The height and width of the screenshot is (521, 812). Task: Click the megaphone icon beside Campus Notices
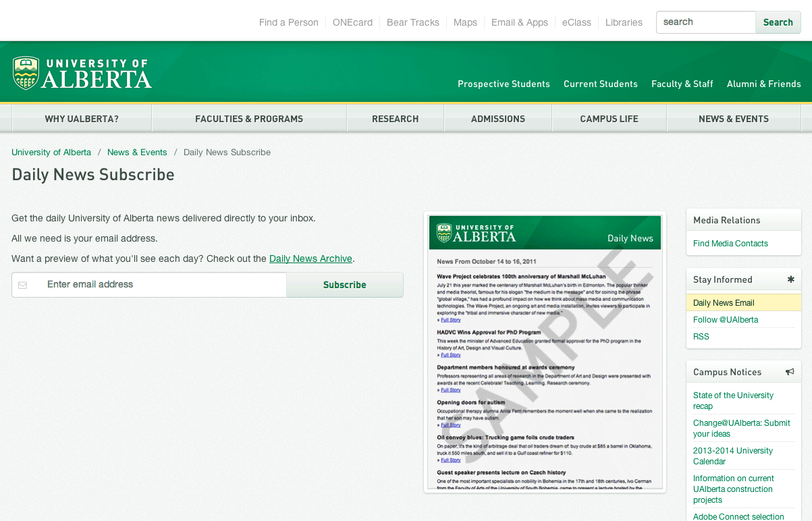[790, 372]
